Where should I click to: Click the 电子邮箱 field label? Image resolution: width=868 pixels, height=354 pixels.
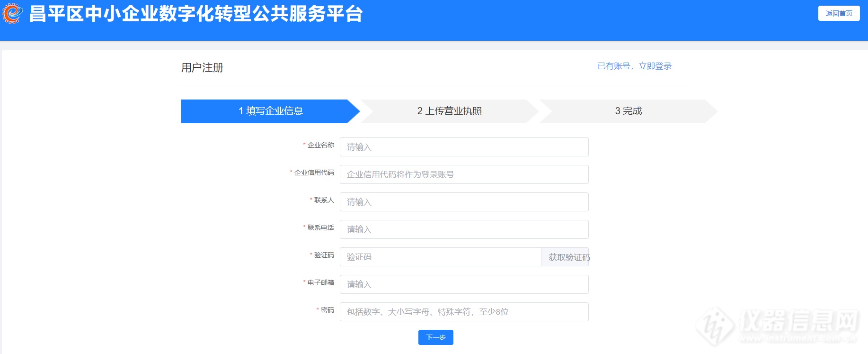tap(321, 282)
